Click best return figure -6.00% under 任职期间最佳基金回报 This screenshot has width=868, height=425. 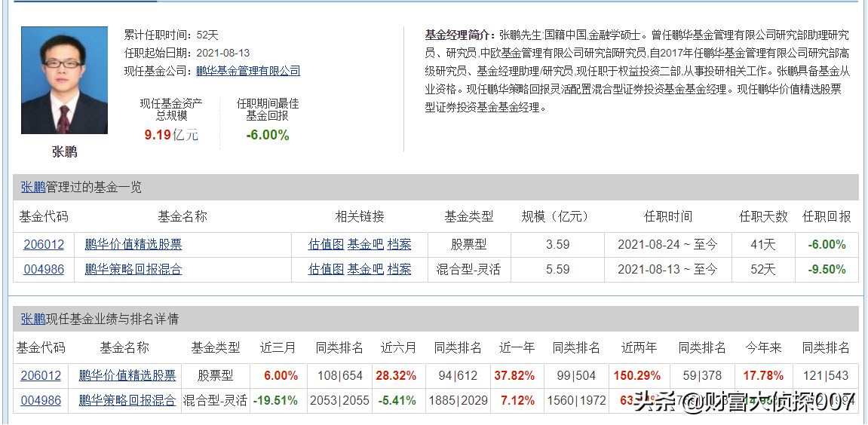pyautogui.click(x=268, y=135)
